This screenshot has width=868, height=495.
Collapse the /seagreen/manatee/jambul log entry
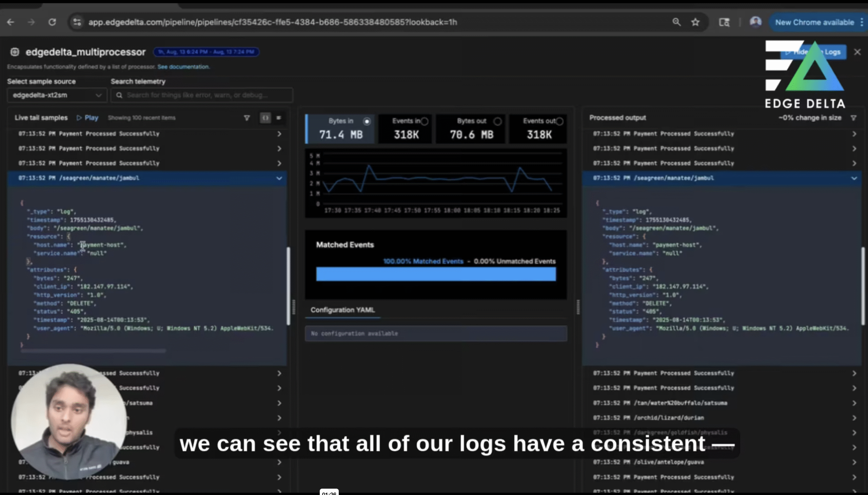279,178
